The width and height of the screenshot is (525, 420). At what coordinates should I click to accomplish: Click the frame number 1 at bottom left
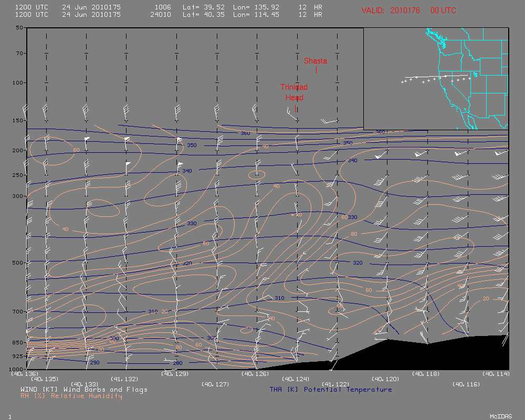[9, 417]
